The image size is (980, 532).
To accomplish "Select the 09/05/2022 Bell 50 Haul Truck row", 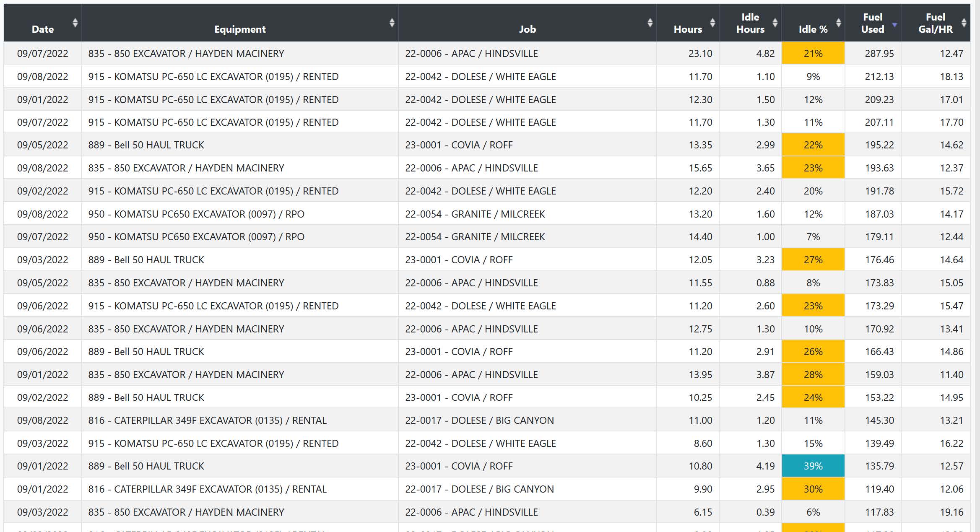I will (146, 145).
